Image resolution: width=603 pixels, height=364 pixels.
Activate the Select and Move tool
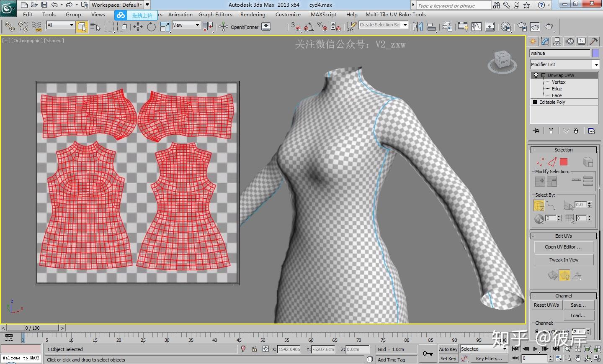(x=138, y=27)
